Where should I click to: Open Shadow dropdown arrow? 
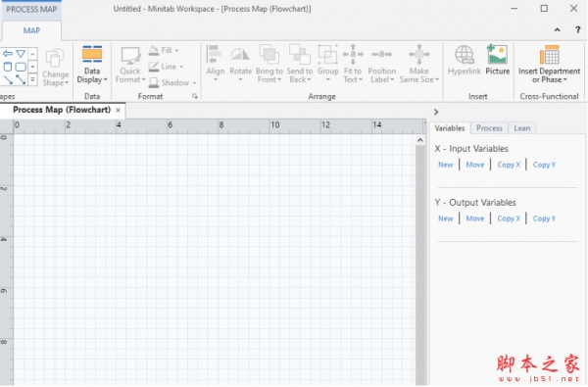194,83
